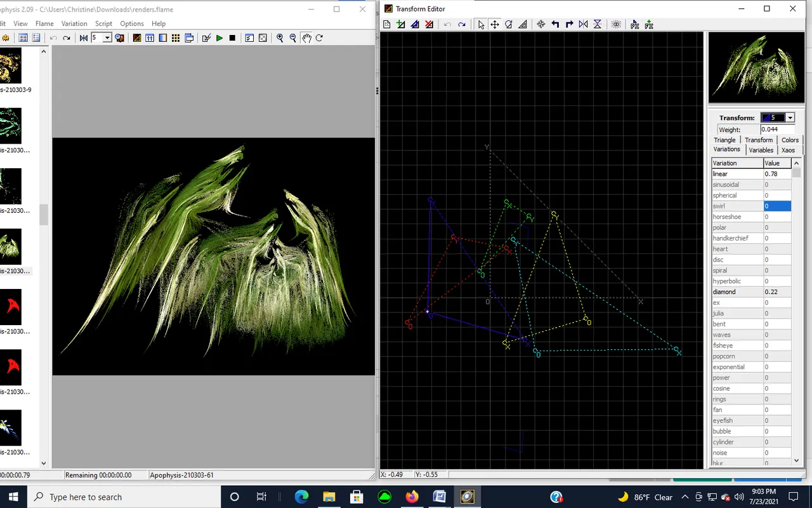Duplicate the current transform
Screen dimensions: 812x508
415,25
